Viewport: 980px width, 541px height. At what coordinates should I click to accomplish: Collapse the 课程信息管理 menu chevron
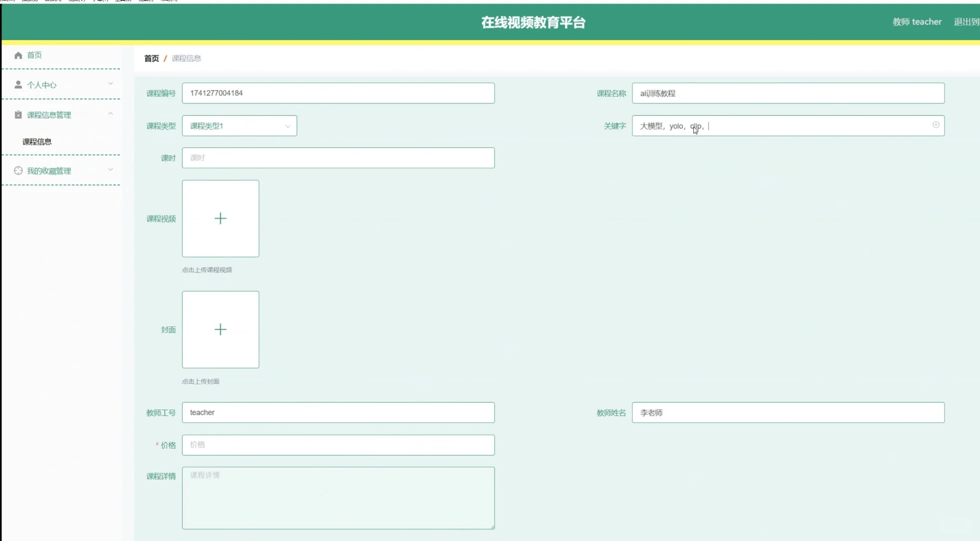[x=111, y=114]
